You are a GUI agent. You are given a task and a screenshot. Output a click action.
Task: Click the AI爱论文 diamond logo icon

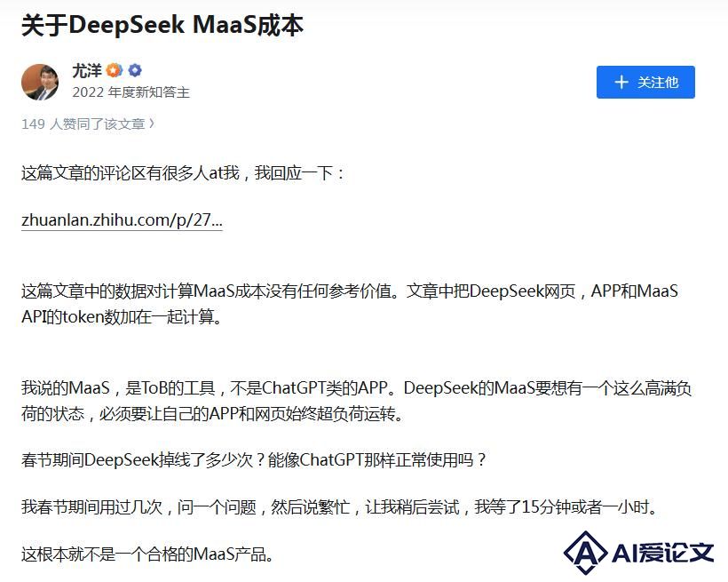point(585,553)
